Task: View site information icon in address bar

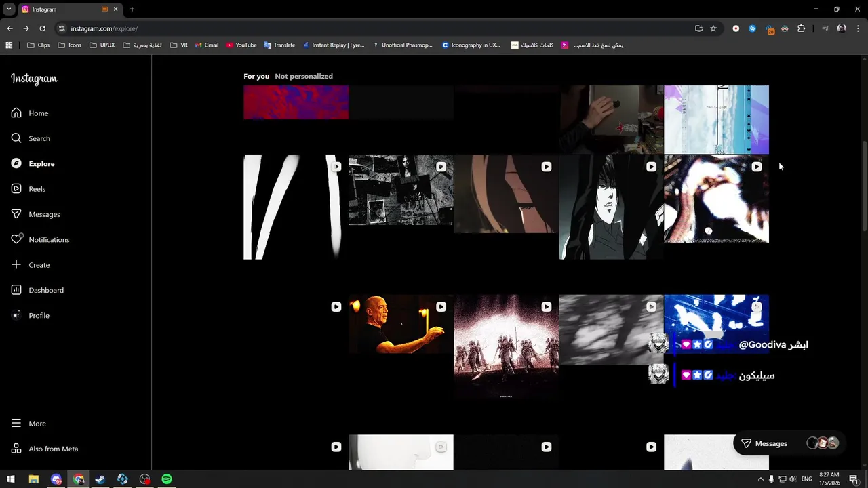Action: 62,28
